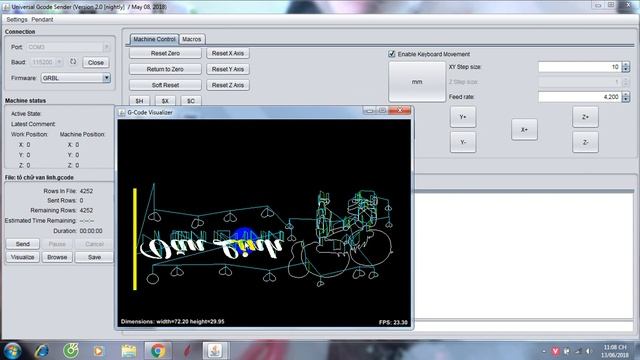The height and width of the screenshot is (360, 640).
Task: Open the green Coc Coc browser taskbar icon
Action: [x=71, y=351]
